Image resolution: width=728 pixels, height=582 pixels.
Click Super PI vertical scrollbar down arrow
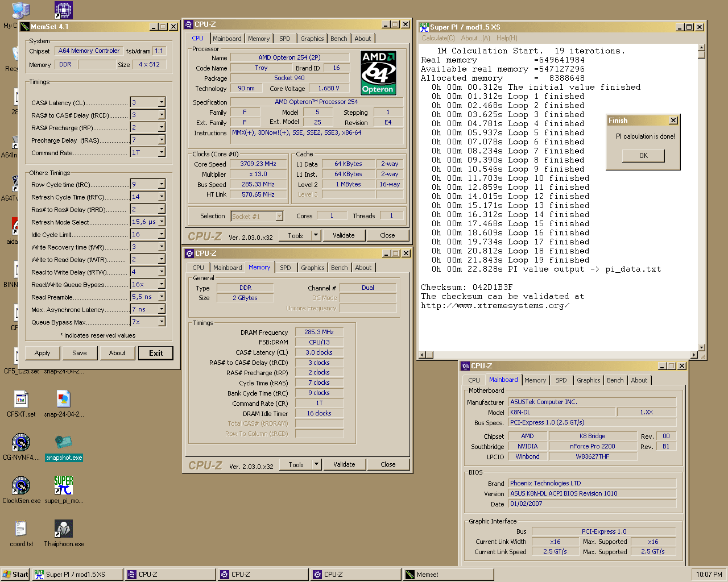pos(701,347)
